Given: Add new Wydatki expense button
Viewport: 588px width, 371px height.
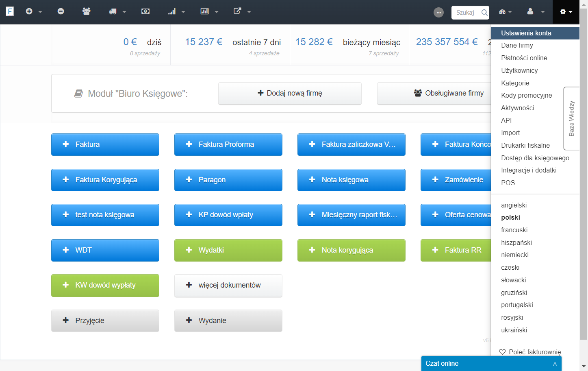Looking at the screenshot, I should click(x=228, y=250).
